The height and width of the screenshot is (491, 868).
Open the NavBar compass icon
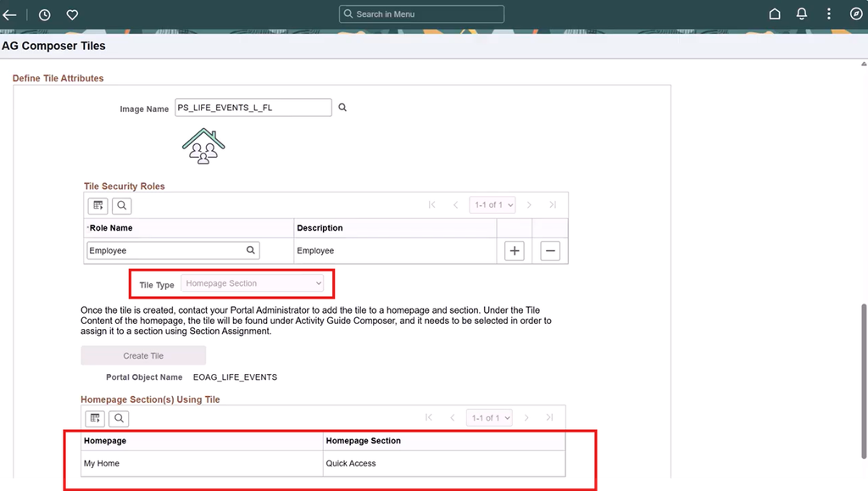[856, 14]
